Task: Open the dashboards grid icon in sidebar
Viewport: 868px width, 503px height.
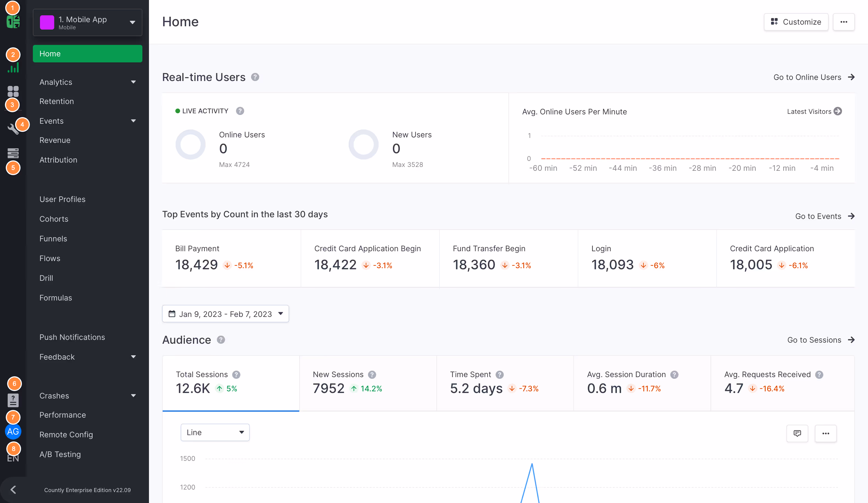Action: [13, 92]
